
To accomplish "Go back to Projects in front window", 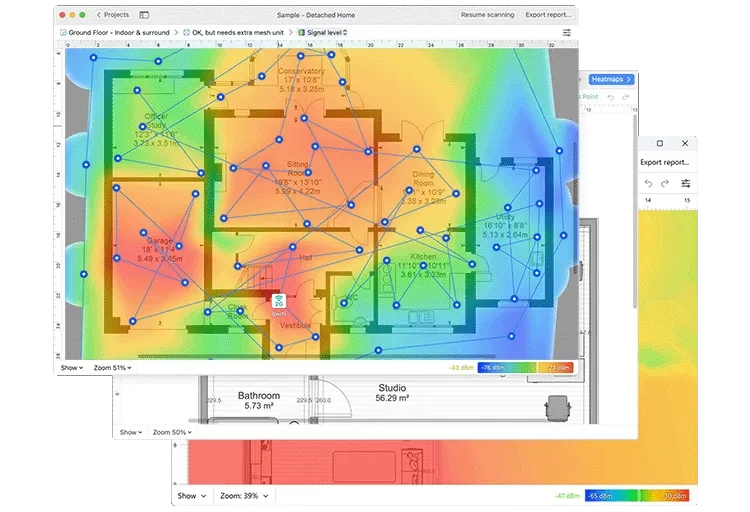I will [113, 15].
